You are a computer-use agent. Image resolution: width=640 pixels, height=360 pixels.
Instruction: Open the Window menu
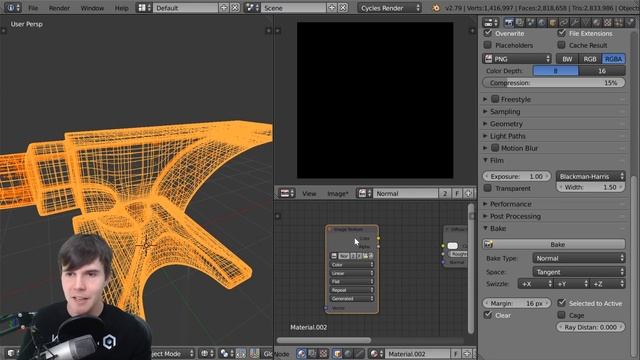[92, 8]
